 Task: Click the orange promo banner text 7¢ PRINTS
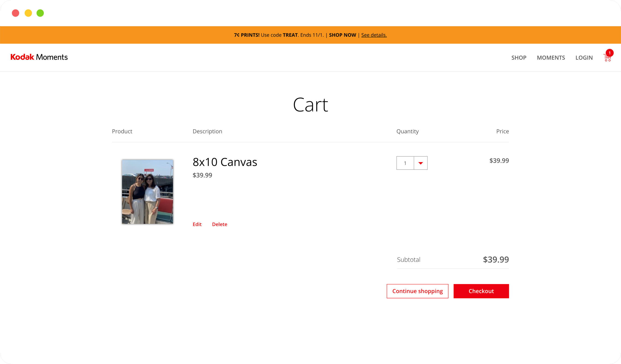coord(246,35)
